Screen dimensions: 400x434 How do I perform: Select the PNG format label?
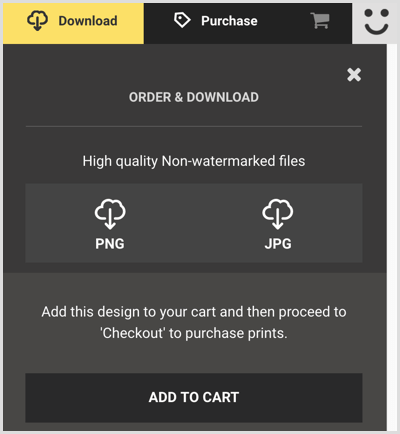click(x=110, y=244)
